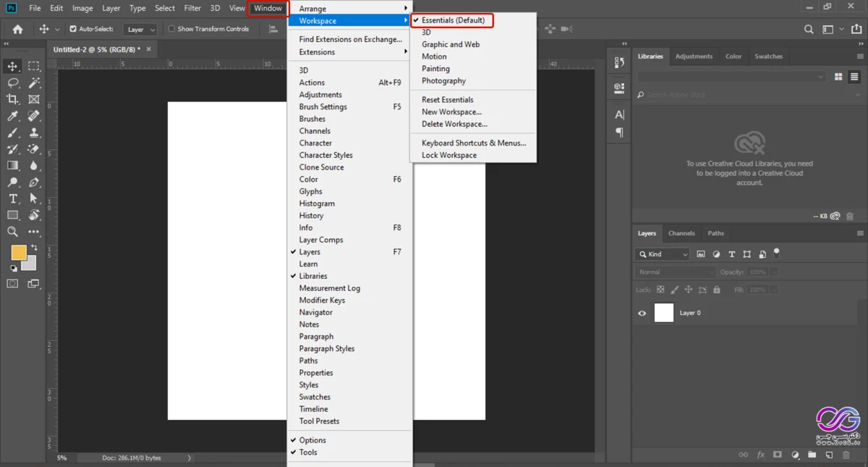Open the workspace switcher dropdown icon
Image resolution: width=868 pixels, height=467 pixels.
832,29
